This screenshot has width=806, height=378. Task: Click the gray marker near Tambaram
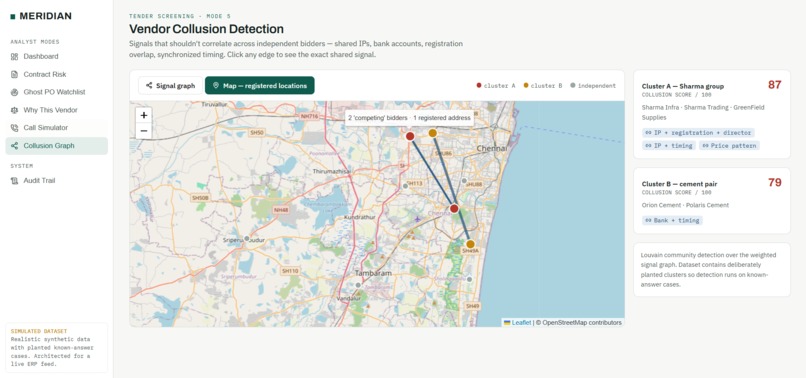[x=358, y=284]
